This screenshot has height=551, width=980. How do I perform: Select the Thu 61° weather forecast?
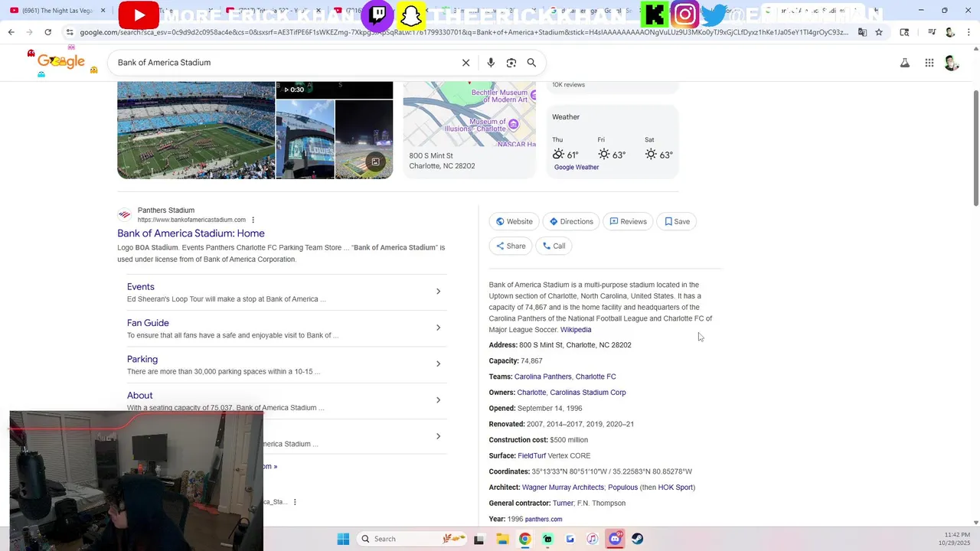(x=566, y=149)
